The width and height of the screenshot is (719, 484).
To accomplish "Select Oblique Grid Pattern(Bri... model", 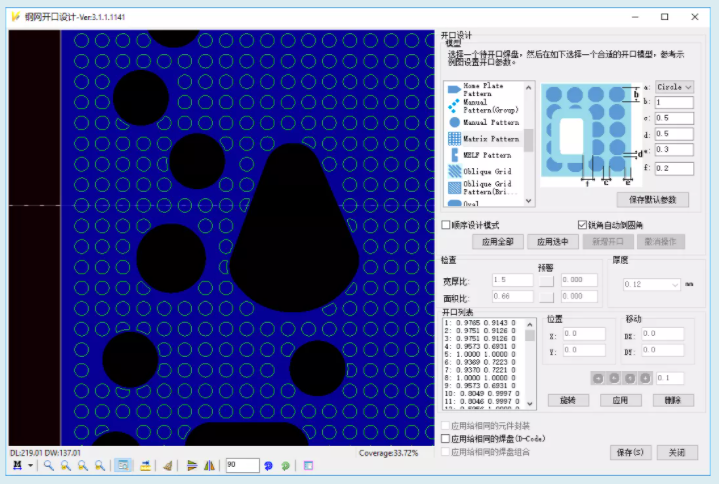I will point(484,187).
